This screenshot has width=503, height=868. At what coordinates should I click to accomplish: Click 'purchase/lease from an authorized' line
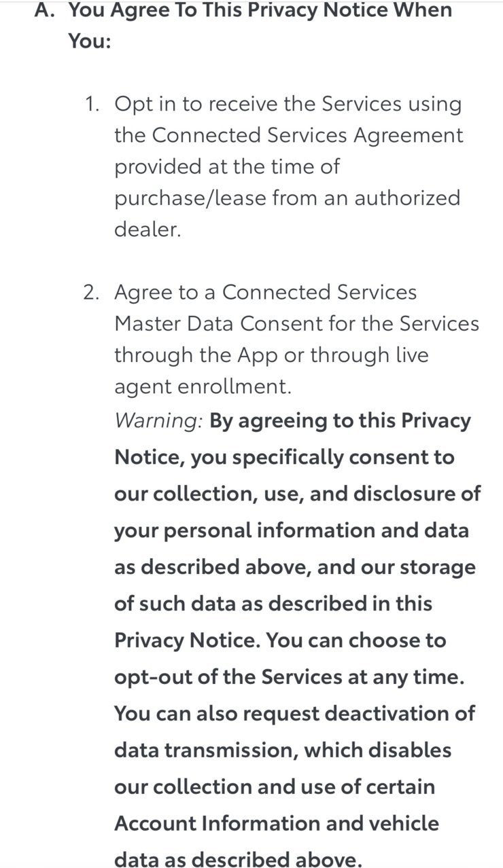pyautogui.click(x=287, y=198)
